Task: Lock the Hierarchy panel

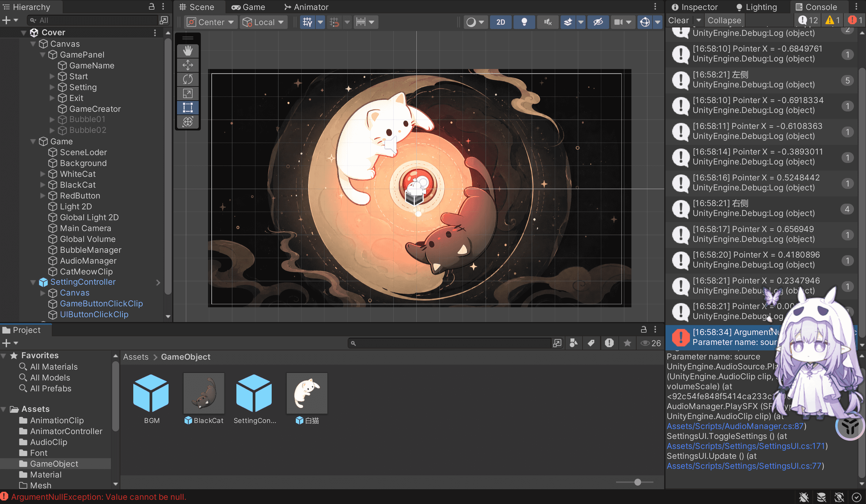Action: point(152,7)
